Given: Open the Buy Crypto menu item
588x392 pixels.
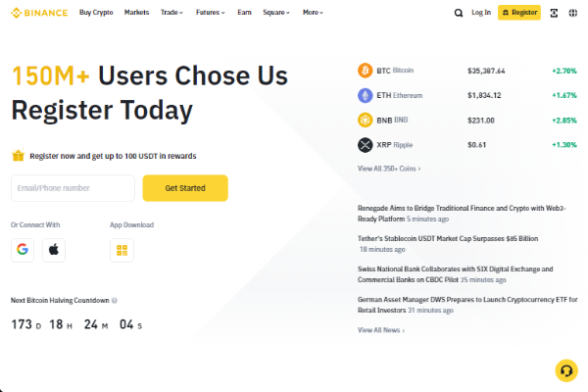Looking at the screenshot, I should click(x=96, y=13).
